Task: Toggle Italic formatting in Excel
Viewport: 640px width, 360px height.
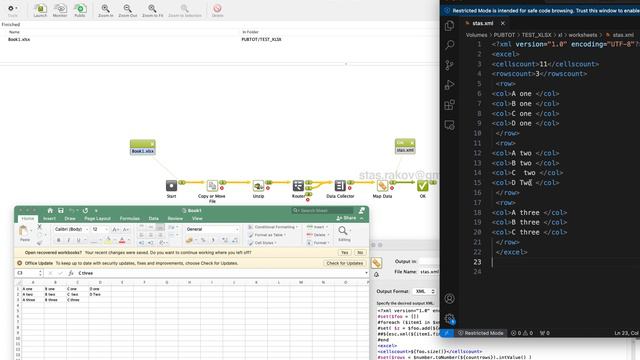Action: pyautogui.click(x=69, y=240)
